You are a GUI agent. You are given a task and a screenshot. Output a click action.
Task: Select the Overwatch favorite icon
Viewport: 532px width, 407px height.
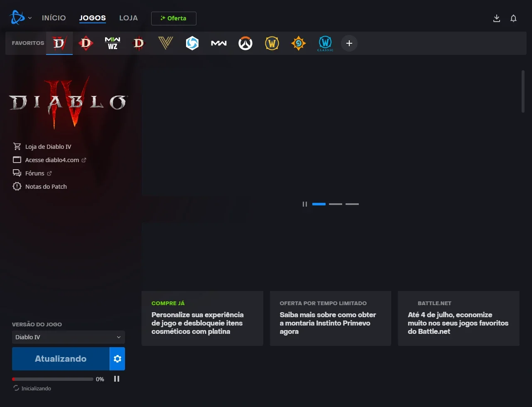click(x=245, y=43)
